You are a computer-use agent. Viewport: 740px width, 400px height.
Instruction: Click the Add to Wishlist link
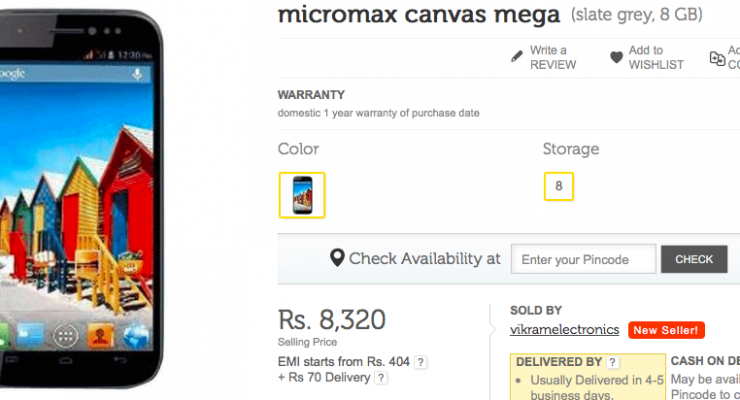click(x=656, y=57)
